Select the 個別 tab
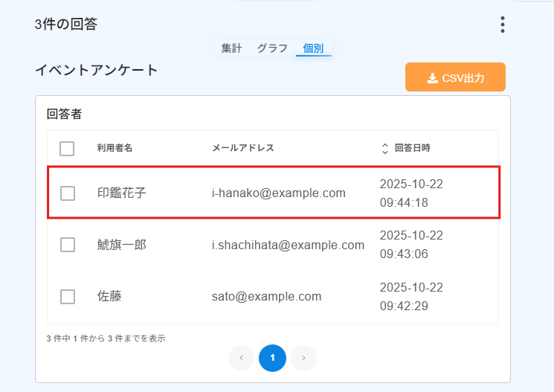 (x=313, y=48)
